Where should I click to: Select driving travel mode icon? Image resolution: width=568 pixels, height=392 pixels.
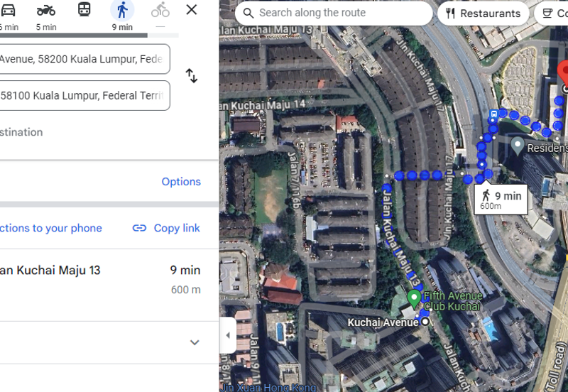[8, 11]
